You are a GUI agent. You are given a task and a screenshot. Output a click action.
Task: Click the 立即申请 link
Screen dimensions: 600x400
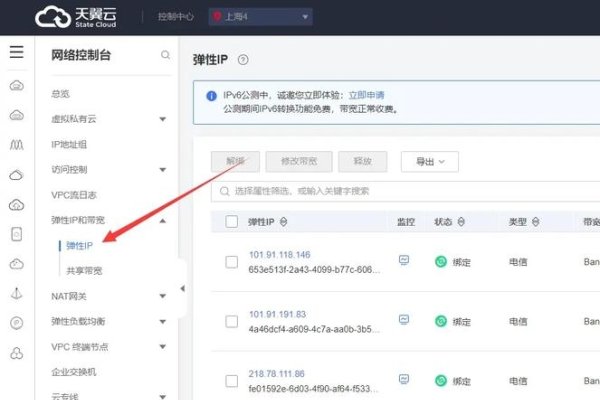[367, 95]
